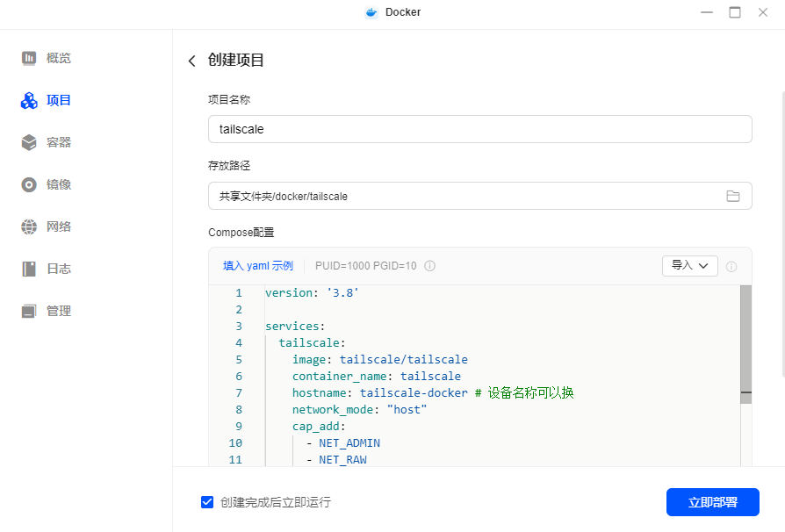Screen dimensions: 785x532
Task: Go back using the left arrow
Action: coord(192,61)
